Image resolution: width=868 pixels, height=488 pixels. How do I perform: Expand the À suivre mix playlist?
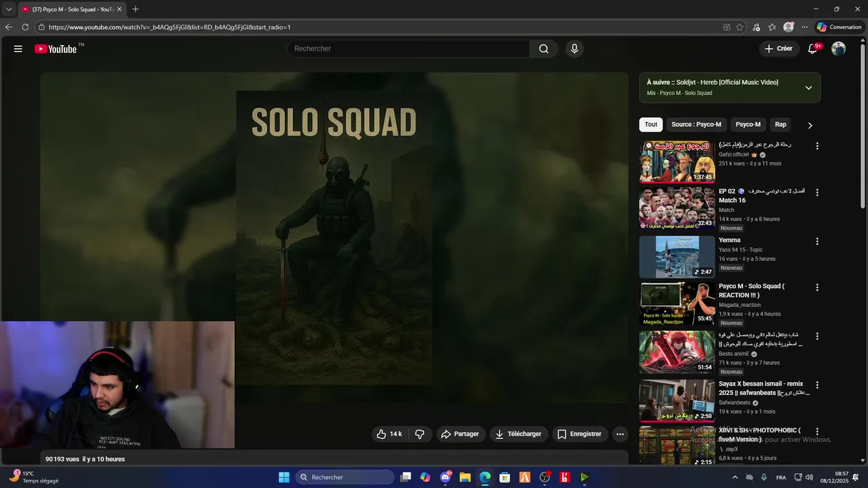point(808,87)
